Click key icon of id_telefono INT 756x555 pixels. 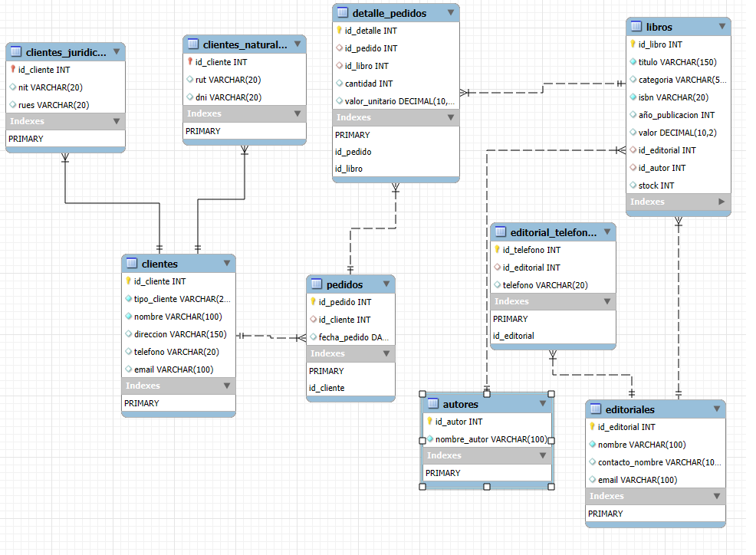[497, 250]
